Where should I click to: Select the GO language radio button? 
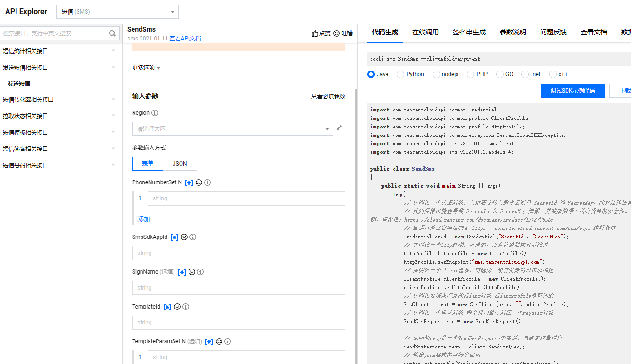500,74
